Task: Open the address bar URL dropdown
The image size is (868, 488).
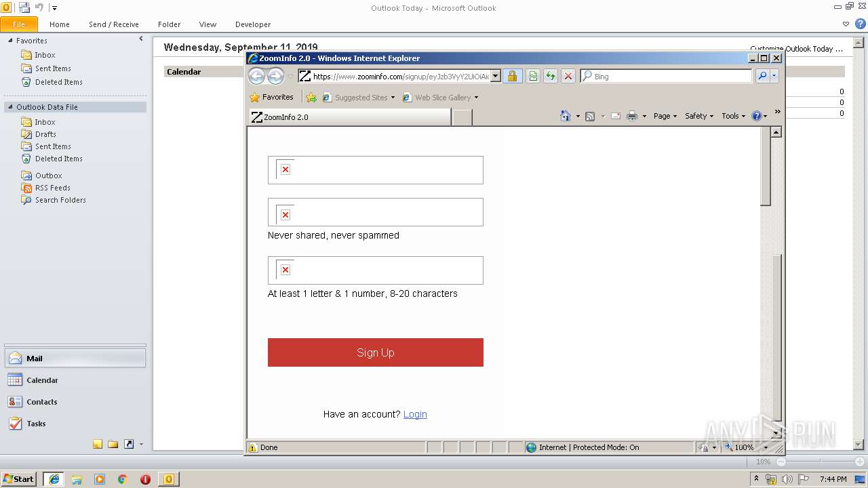Action: click(x=496, y=76)
